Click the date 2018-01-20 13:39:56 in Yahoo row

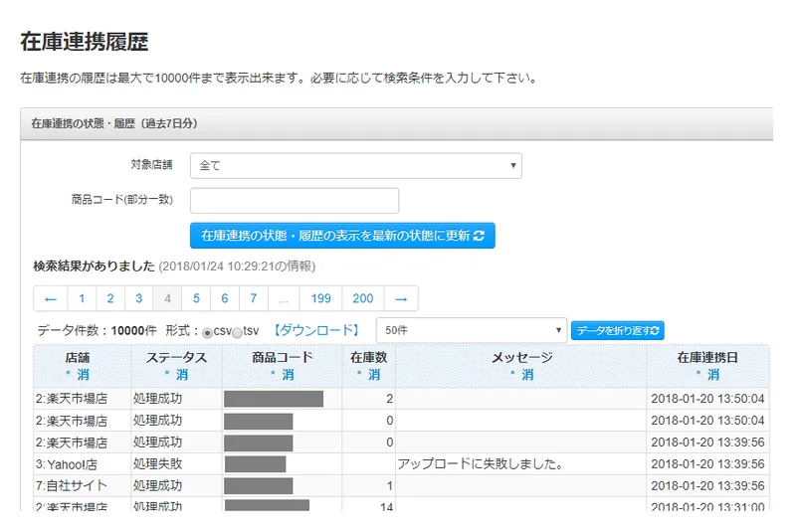[x=707, y=464]
